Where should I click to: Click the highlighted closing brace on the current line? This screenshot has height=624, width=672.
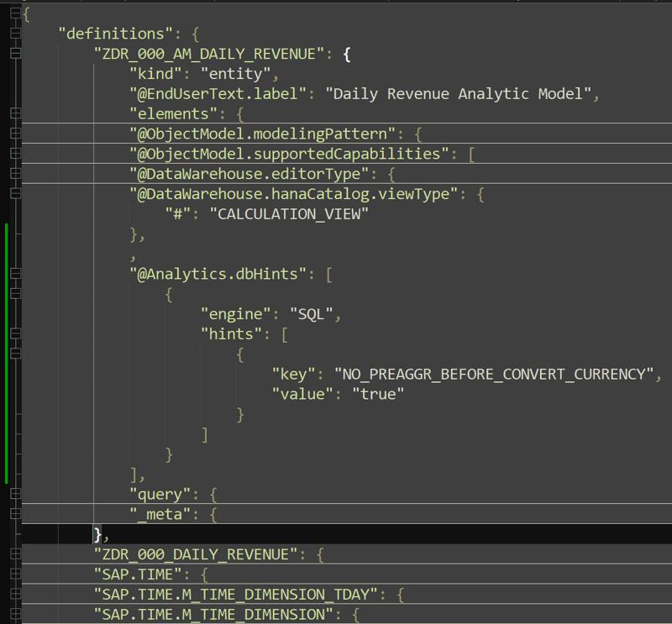tap(98, 534)
